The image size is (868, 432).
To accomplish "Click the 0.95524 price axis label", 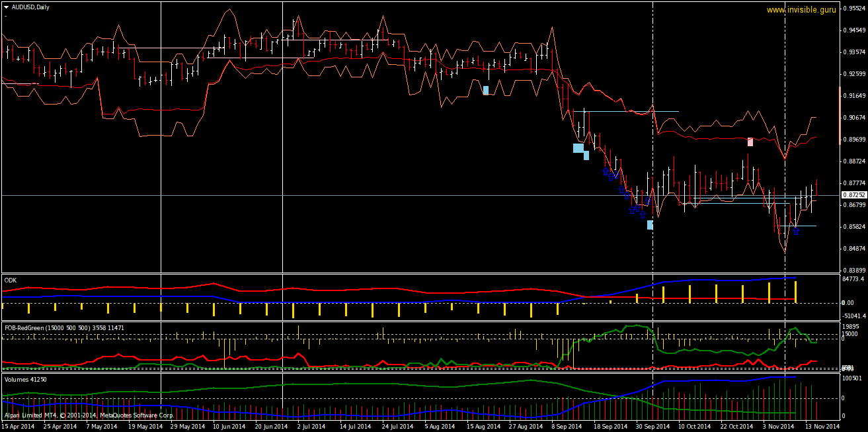I will click(x=853, y=9).
